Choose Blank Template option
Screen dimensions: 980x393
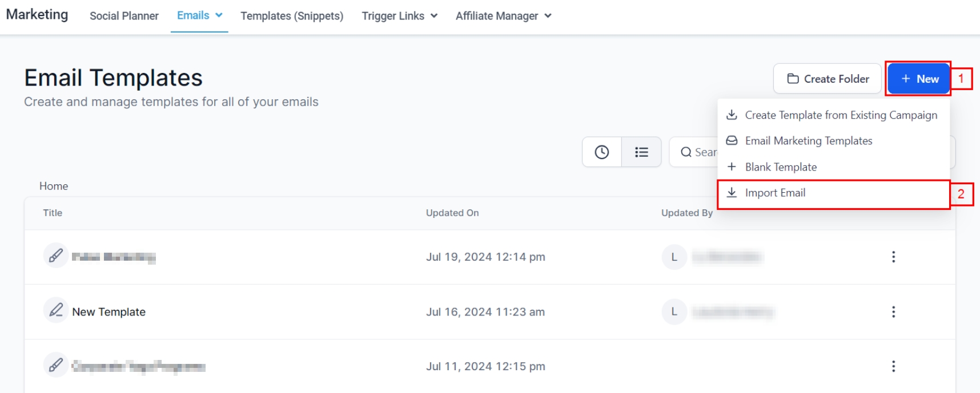tap(781, 167)
